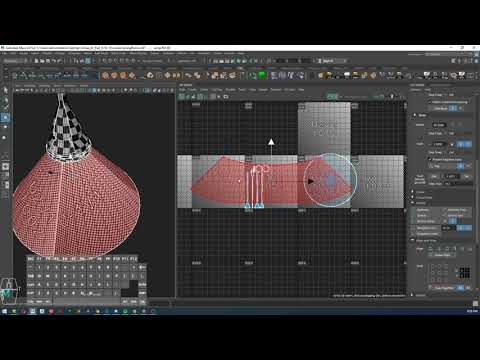Collapse the Align and Snap section
Image resolution: width=480 pixels, height=360 pixels.
[x=413, y=240]
